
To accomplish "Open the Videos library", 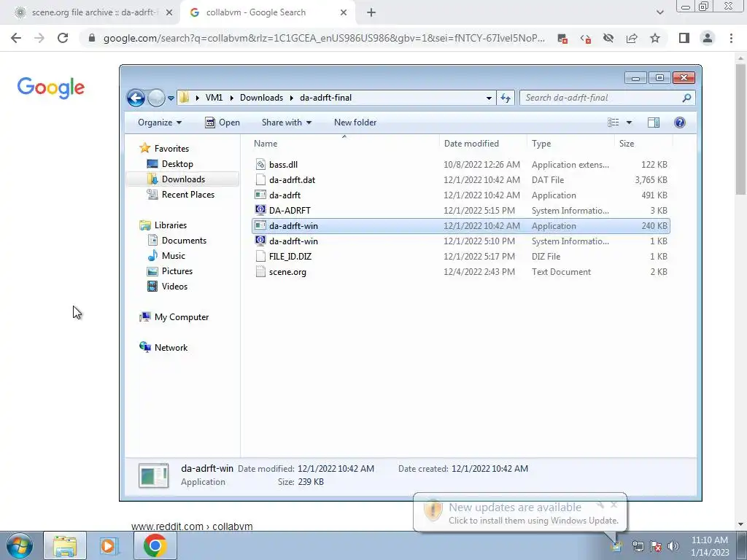I will coord(167,286).
